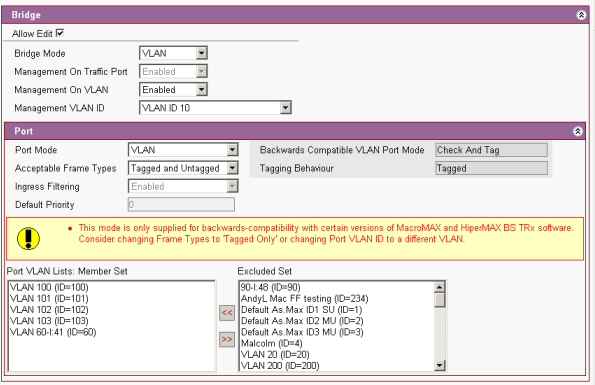Click the Port section header title
595x385 pixels.
(x=24, y=131)
